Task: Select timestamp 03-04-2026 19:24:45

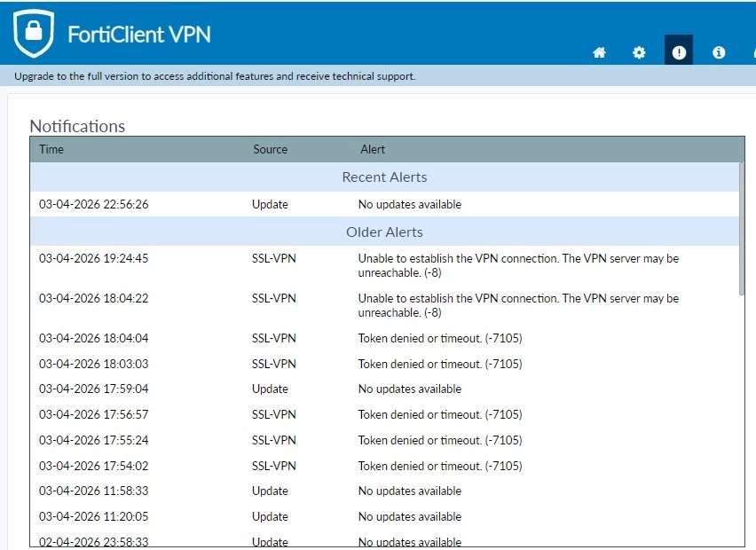Action: click(x=93, y=258)
